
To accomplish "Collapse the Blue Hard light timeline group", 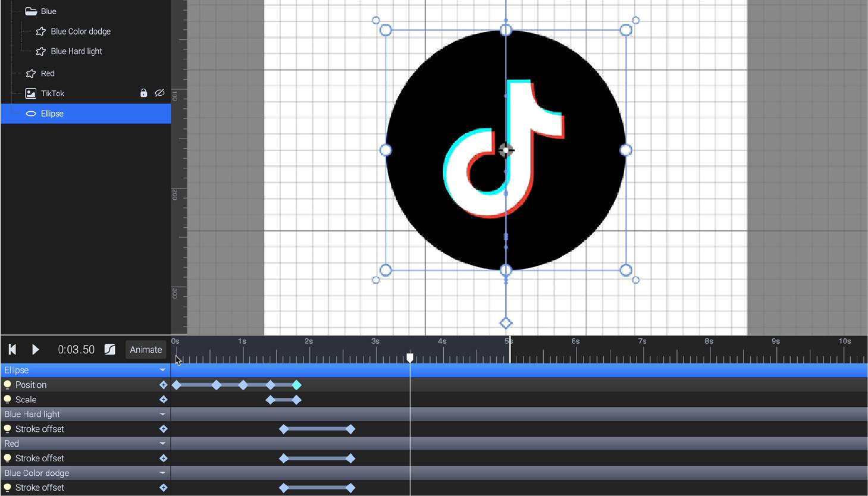I will coord(162,415).
